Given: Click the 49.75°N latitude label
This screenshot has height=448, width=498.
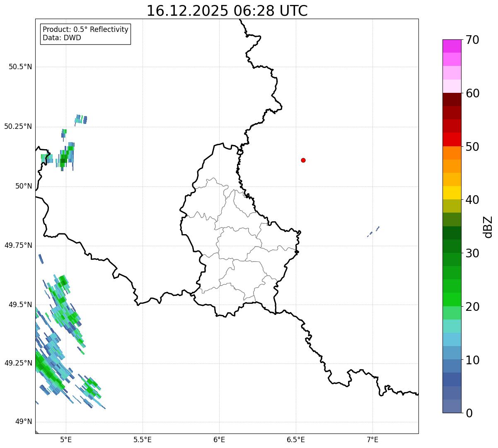Looking at the screenshot, I should pyautogui.click(x=18, y=245).
